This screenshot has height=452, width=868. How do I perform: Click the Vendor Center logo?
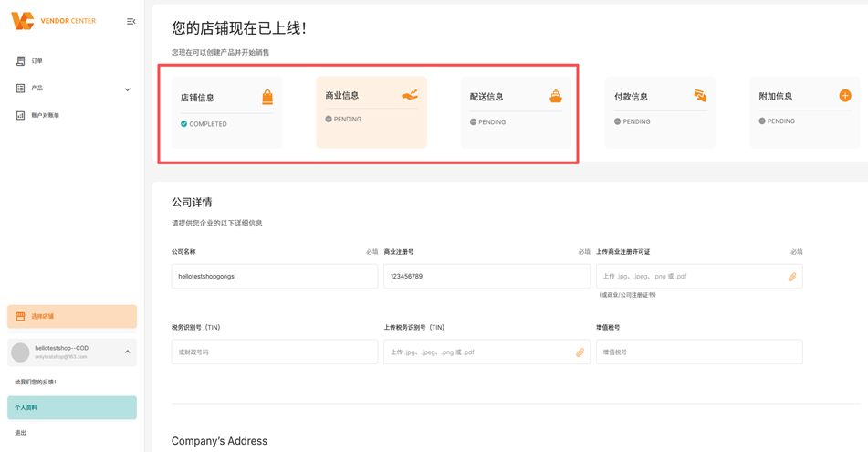(x=53, y=21)
